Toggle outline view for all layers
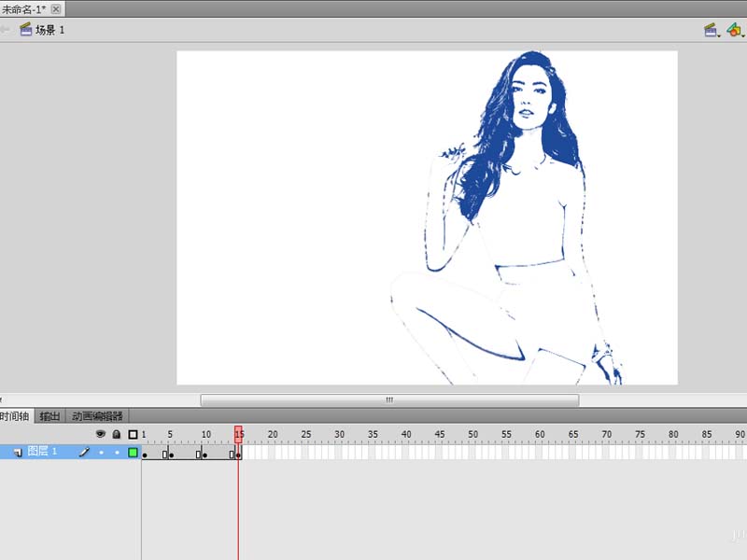Viewport: 747px width, 560px height. click(133, 434)
